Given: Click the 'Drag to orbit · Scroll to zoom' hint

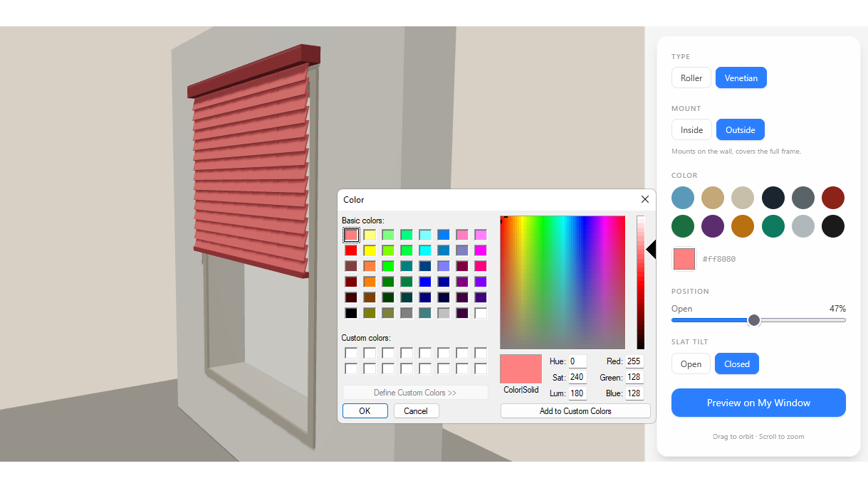Looking at the screenshot, I should click(758, 437).
